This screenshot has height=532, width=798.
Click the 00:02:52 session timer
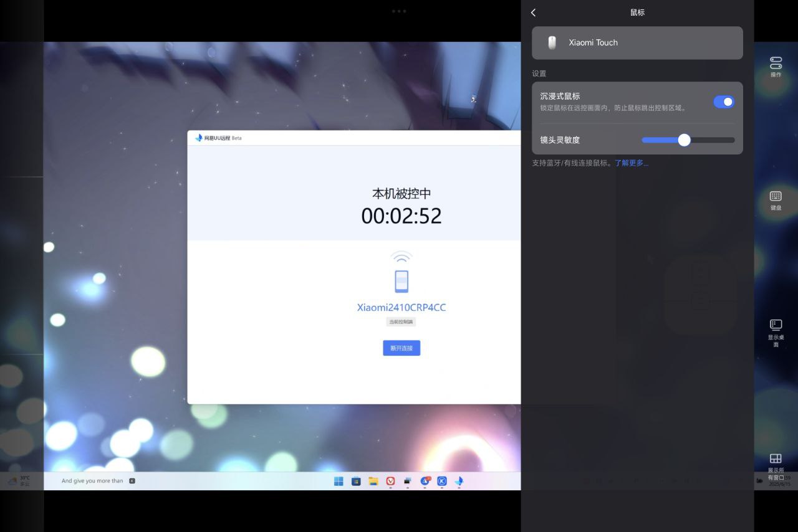401,216
